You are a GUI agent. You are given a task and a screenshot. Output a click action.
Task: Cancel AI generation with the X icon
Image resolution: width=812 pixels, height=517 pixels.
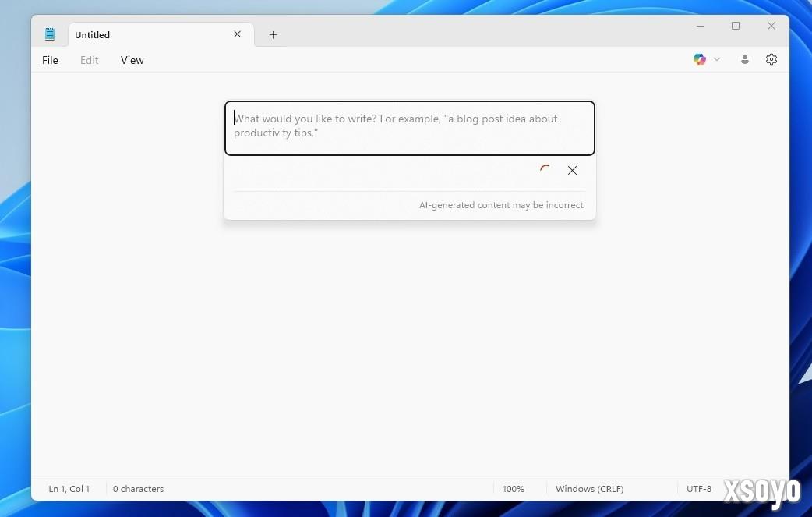(573, 170)
